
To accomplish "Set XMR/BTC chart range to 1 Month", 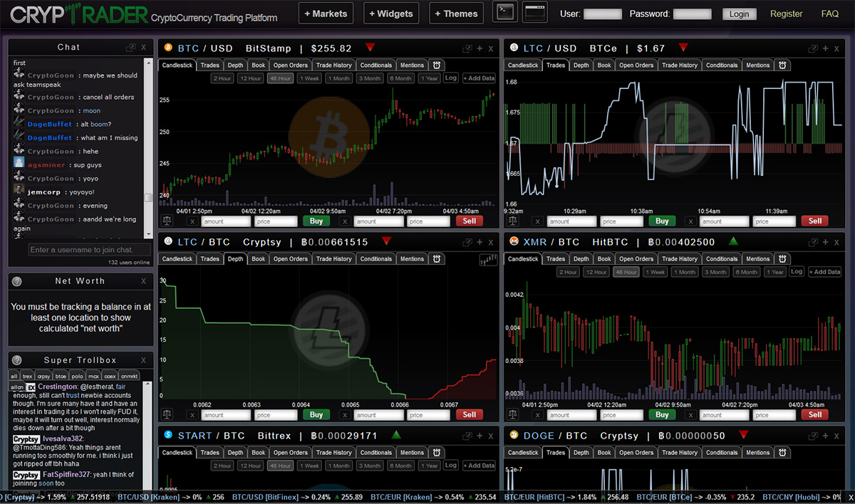I will [685, 272].
